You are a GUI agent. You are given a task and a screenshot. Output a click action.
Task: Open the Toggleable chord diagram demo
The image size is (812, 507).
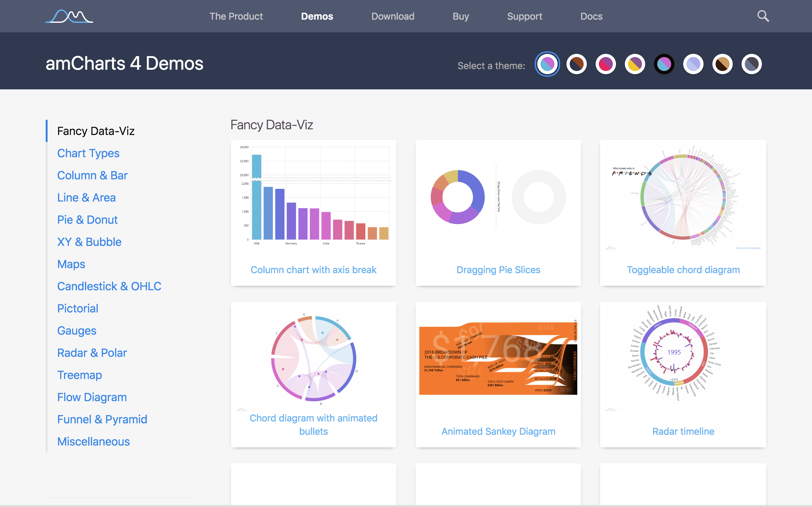[683, 269]
